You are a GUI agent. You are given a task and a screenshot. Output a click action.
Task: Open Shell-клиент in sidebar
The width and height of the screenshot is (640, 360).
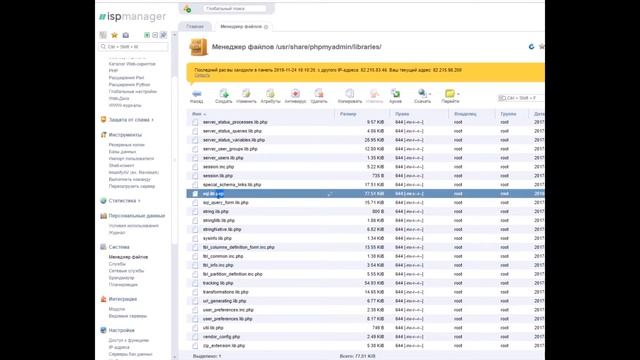[x=121, y=165]
